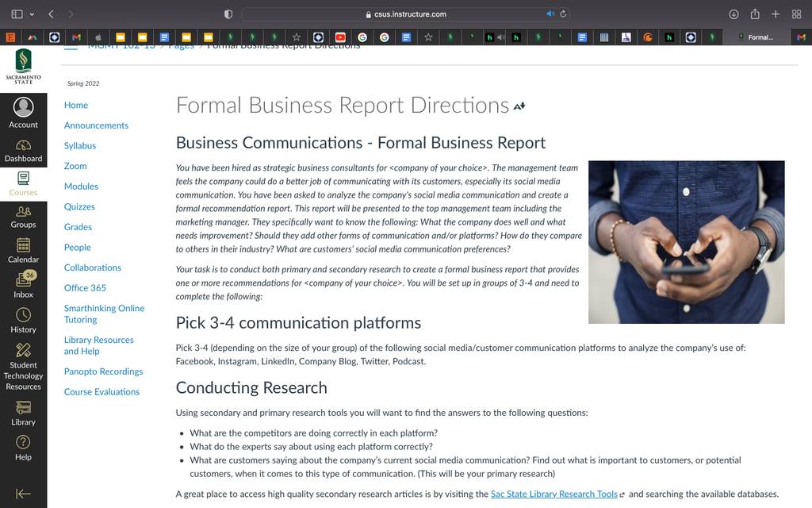Click the Business Communications - Formal Business Report heading
Image resolution: width=812 pixels, height=508 pixels.
click(x=361, y=143)
